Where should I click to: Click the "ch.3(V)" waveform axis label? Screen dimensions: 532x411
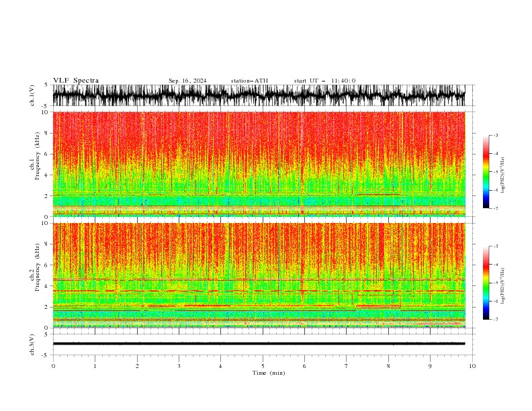click(x=32, y=345)
